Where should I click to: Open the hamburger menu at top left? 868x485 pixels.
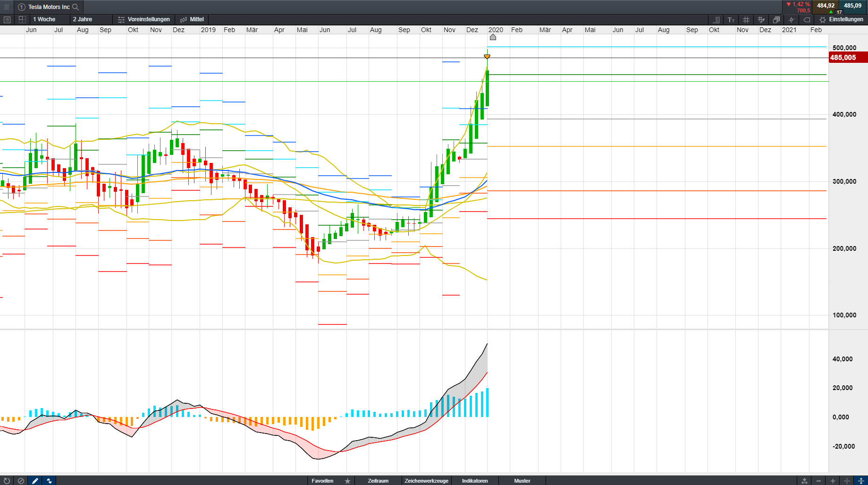point(7,7)
